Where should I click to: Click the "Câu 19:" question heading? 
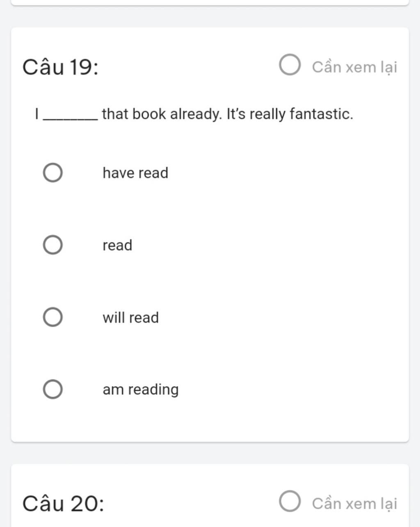(x=60, y=67)
